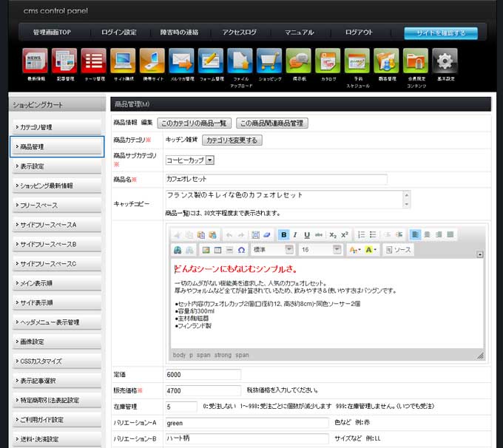Click the 販売価格 input field
503x448 pixels.
coord(203,390)
